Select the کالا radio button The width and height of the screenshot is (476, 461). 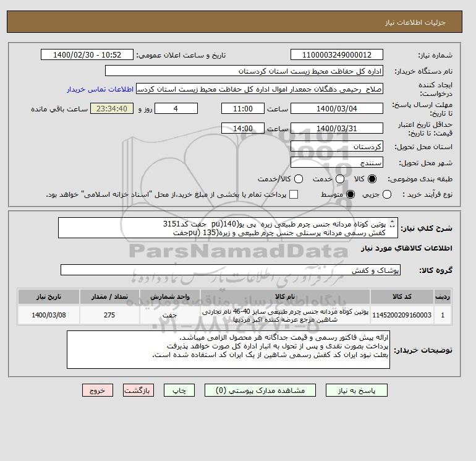[372, 179]
